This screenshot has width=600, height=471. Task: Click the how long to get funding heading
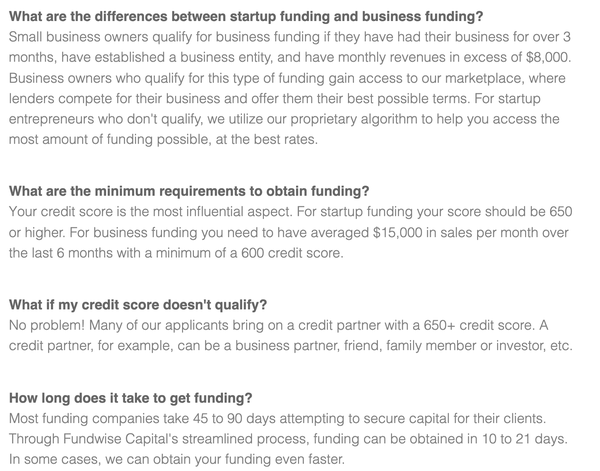point(130,398)
